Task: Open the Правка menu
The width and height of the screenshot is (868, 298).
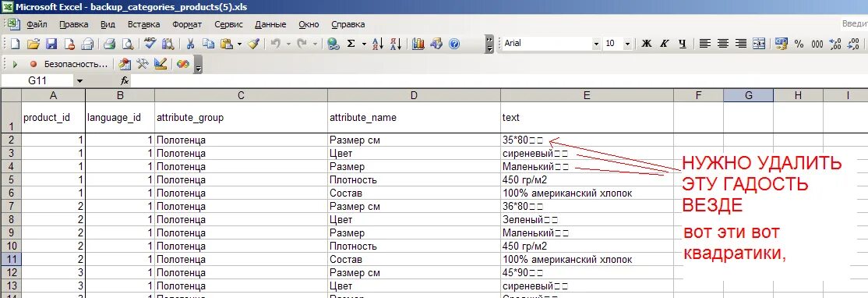Action: (x=73, y=24)
